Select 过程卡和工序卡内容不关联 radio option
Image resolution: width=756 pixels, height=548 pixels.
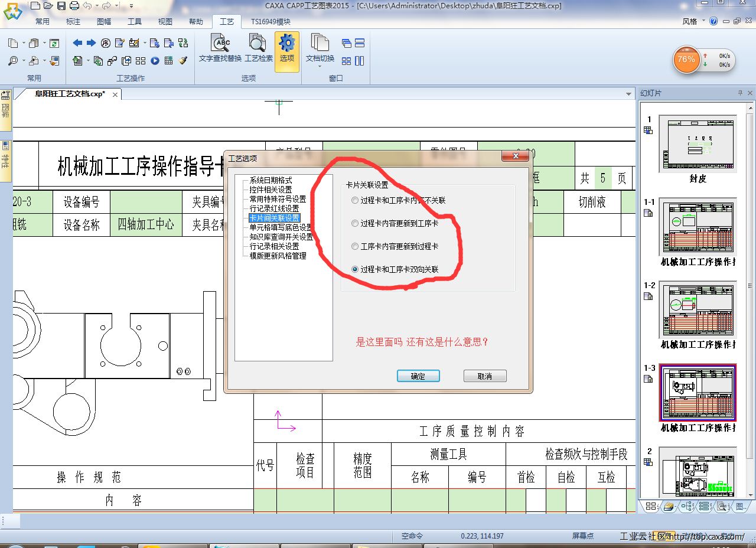coord(355,200)
